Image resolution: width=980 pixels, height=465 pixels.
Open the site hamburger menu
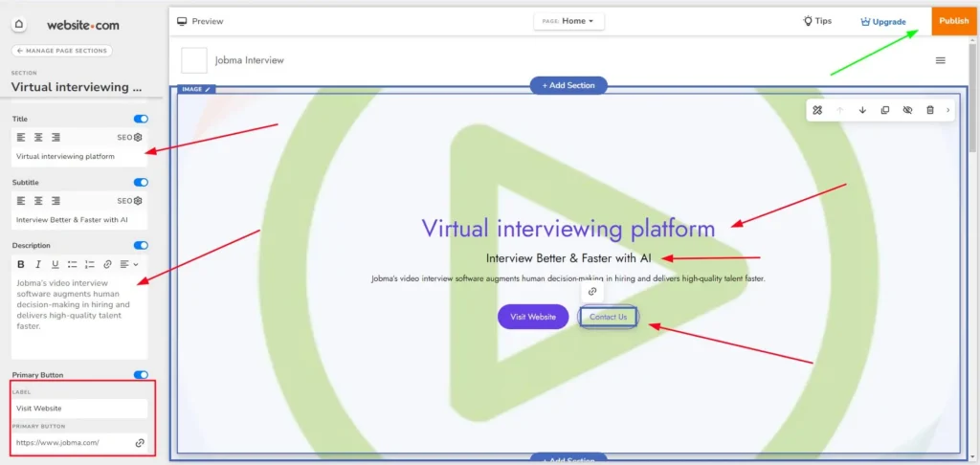coord(940,60)
